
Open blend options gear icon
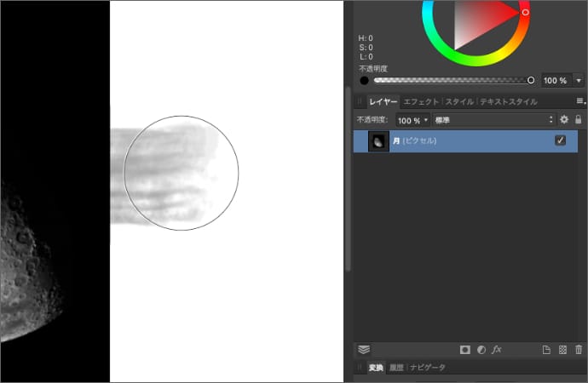click(x=563, y=120)
